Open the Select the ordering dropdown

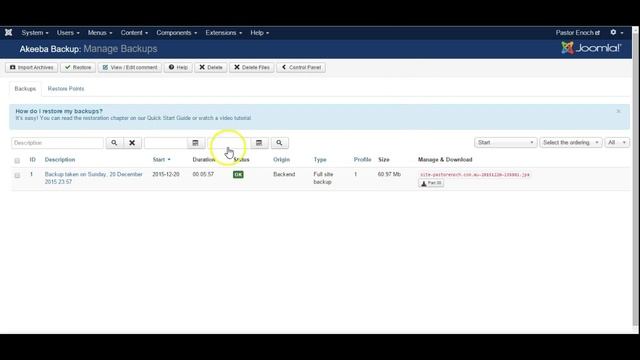(x=570, y=142)
